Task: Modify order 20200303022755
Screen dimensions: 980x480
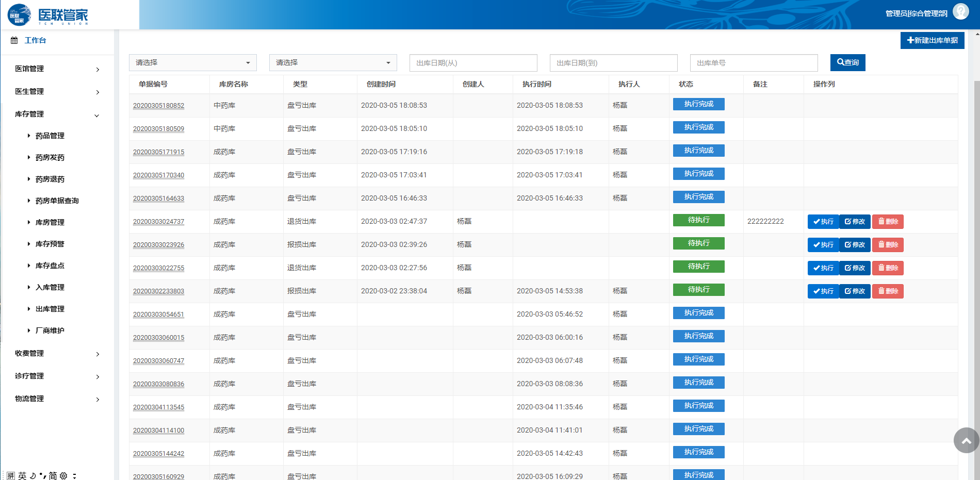Action: coord(855,268)
